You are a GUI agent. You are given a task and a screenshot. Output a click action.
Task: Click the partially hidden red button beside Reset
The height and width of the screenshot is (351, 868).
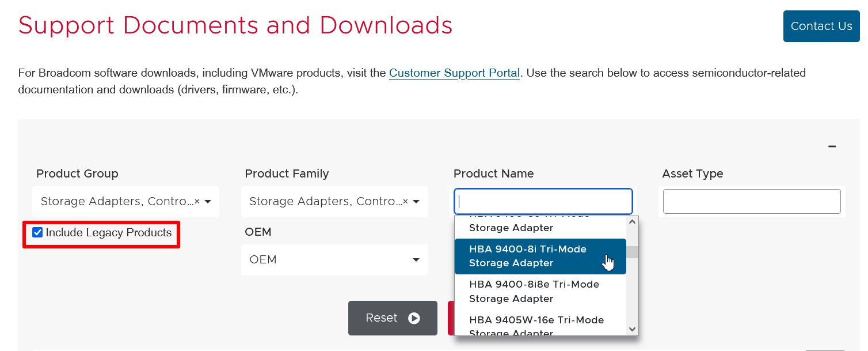tap(451, 318)
